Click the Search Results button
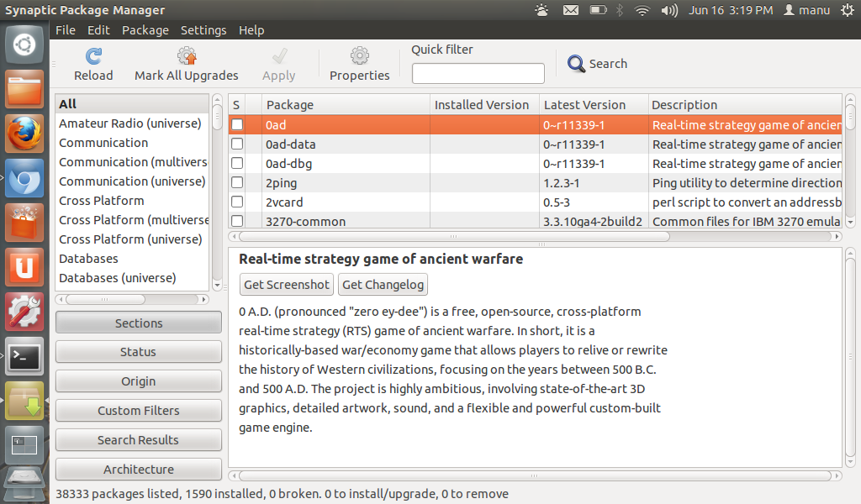Image resolution: width=861 pixels, height=504 pixels. tap(139, 440)
